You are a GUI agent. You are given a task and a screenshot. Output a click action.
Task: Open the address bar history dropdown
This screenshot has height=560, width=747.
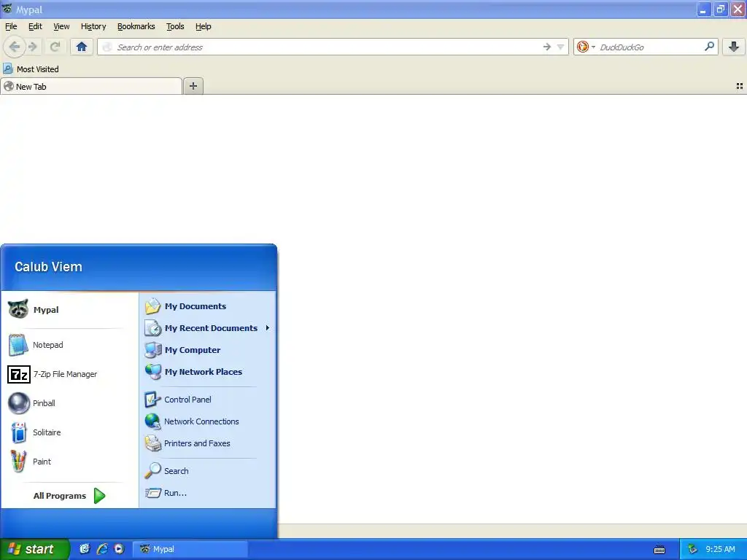tap(561, 47)
